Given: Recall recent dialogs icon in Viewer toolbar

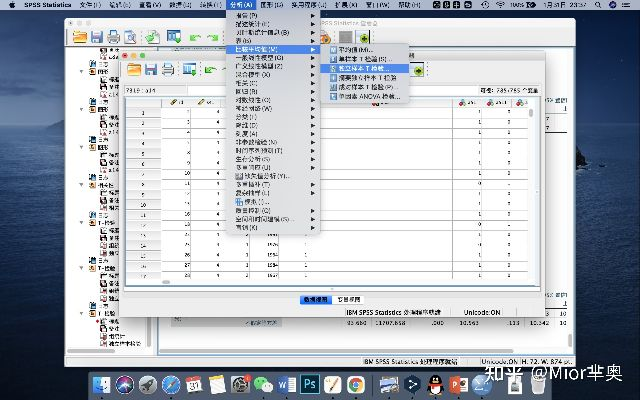Looking at the screenshot, I should tap(174, 37).
